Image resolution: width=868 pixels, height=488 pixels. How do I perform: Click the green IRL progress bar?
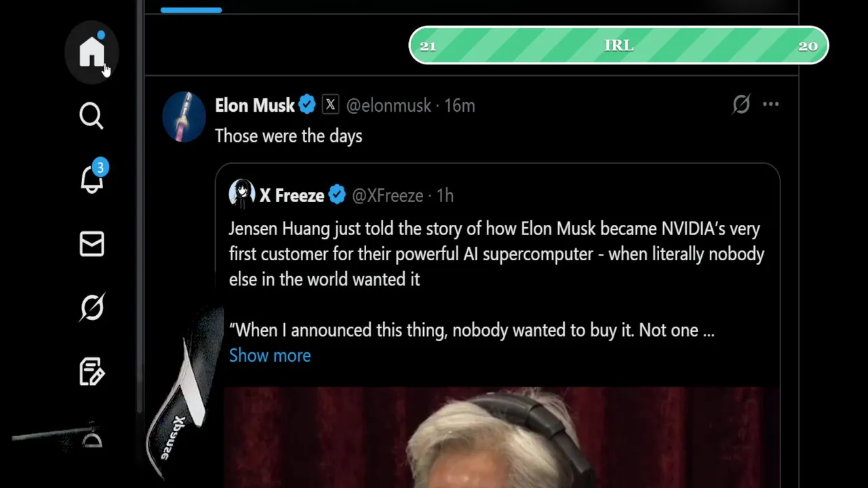(x=618, y=45)
